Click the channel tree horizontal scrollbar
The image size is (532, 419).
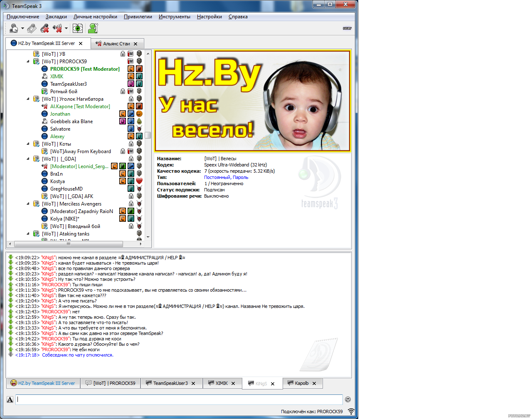pyautogui.click(x=69, y=244)
